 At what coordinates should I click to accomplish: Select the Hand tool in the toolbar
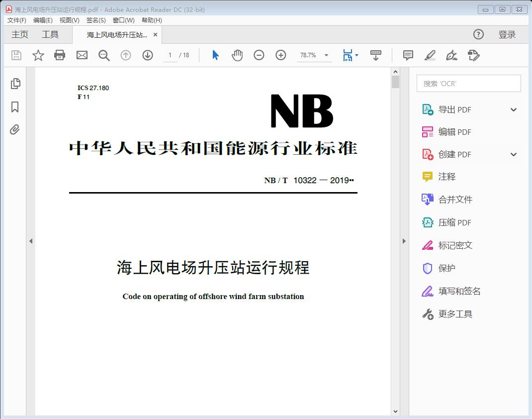point(237,55)
